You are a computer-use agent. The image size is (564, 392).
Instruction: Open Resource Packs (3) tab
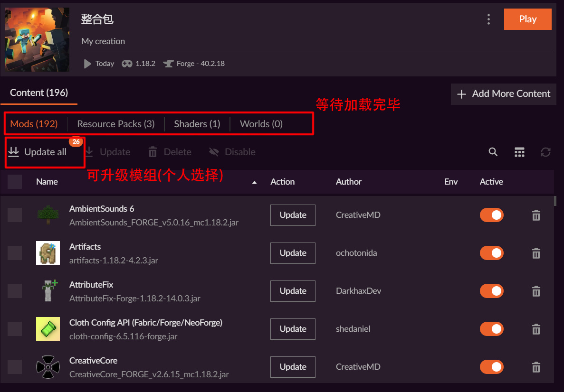(x=116, y=124)
